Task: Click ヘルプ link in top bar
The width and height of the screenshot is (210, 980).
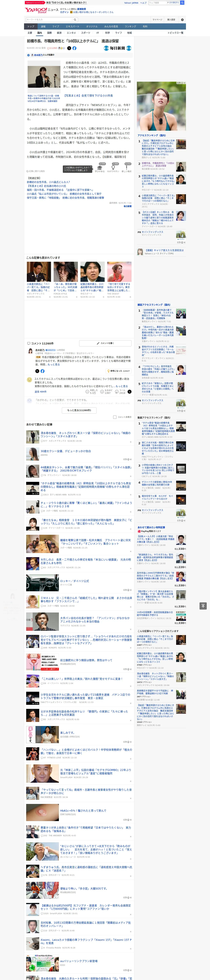Action: click(x=143, y=3)
